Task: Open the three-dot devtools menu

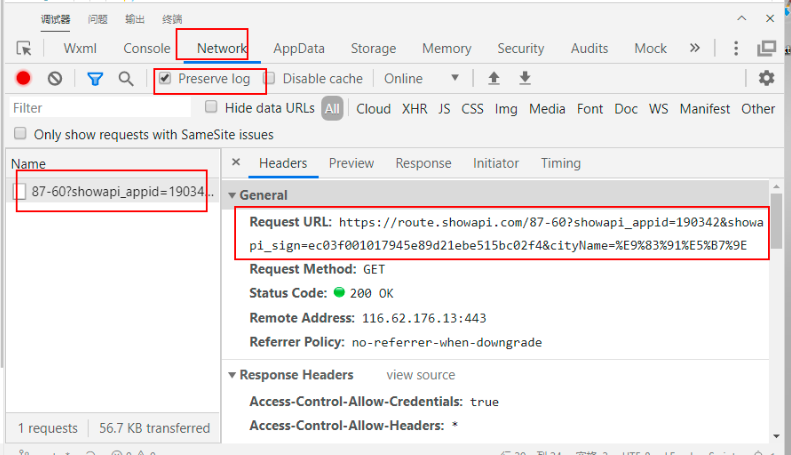Action: (736, 48)
